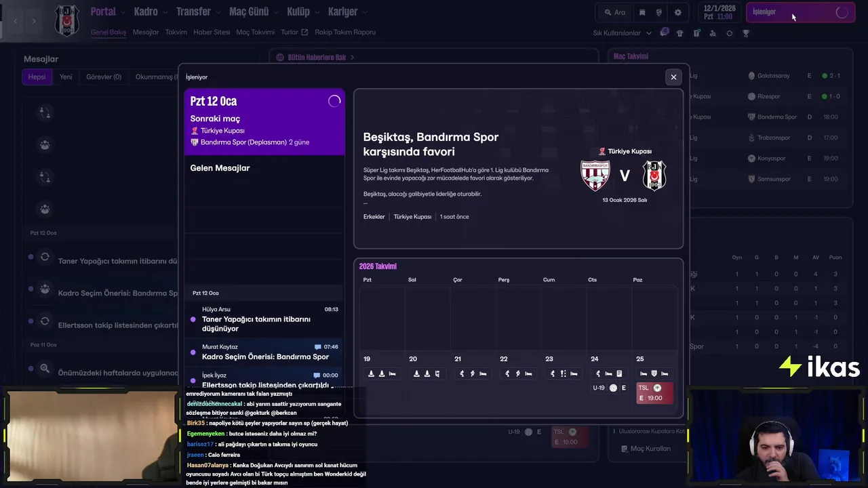
Task: Open the t-shirt shortcut icon
Action: tap(680, 33)
